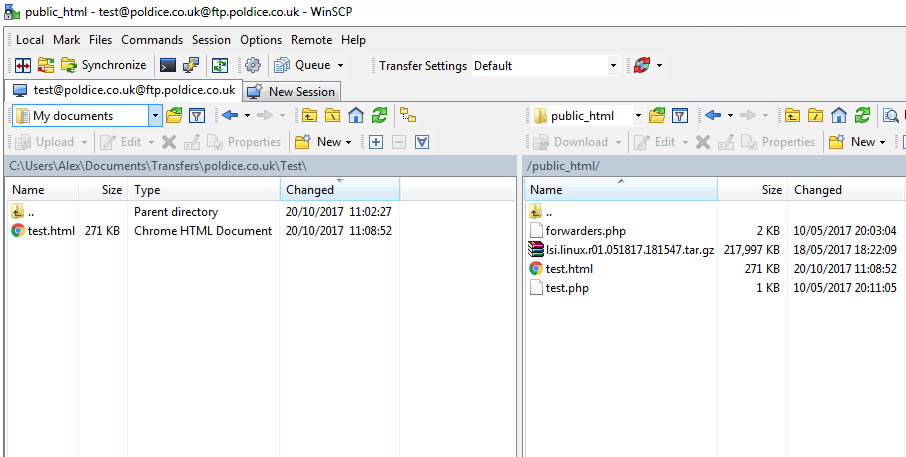The width and height of the screenshot is (906, 457).
Task: Expand the remote public_html directory dropdown
Action: 637,115
